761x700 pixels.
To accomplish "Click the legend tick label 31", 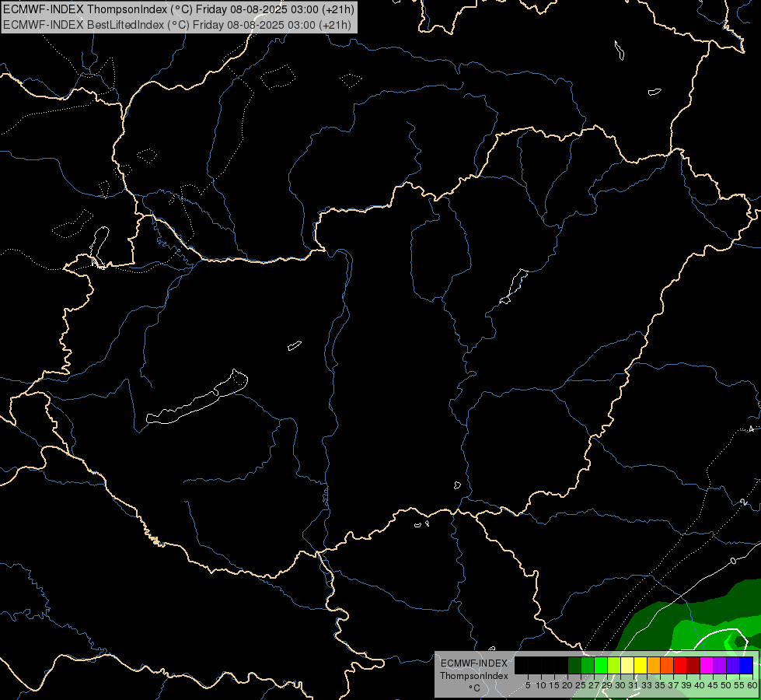I will tap(633, 685).
